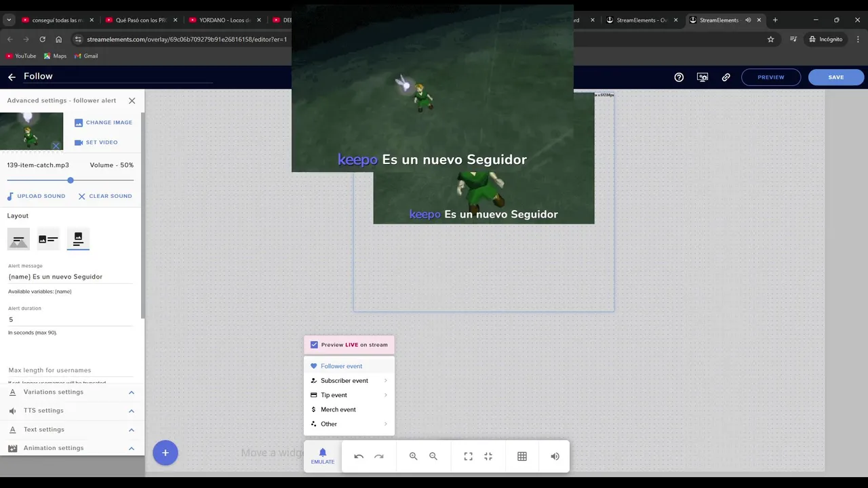Redo the last editor action
Viewport: 868px width, 488px height.
click(x=379, y=457)
